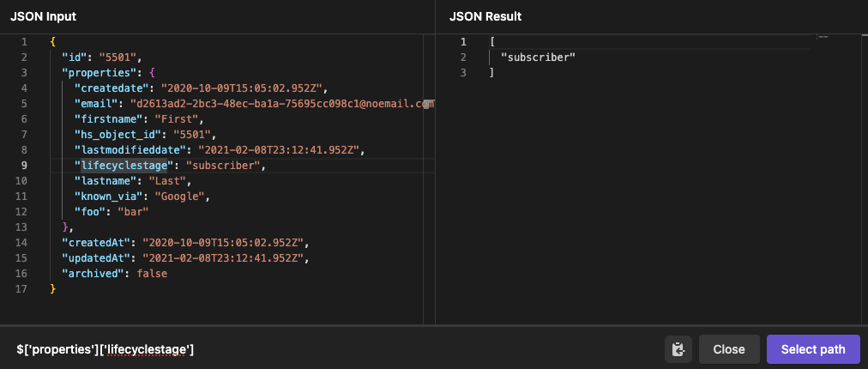Viewport: 868px width, 369px height.
Task: Select the "email" key on line 5
Action: click(96, 104)
